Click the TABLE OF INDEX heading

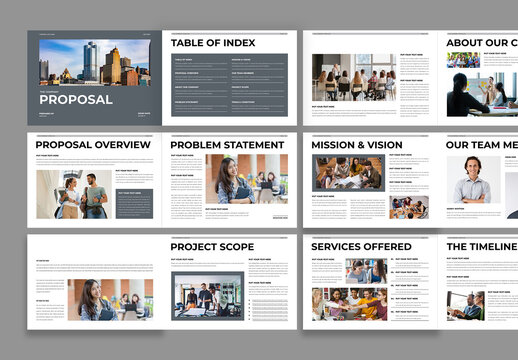213,43
